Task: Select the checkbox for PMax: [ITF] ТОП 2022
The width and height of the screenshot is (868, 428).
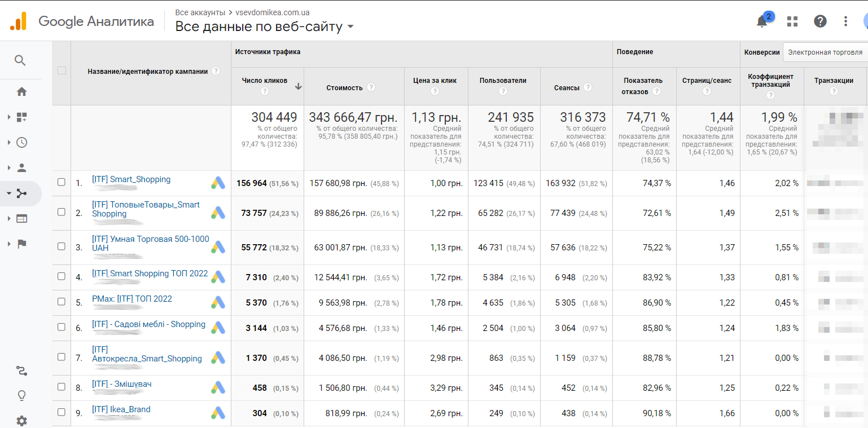Action: point(62,302)
